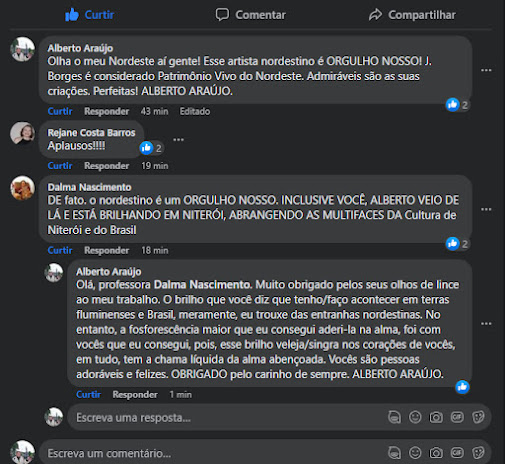Toggle the post Curtir thumbs-up button
505x464 pixels.
(x=89, y=15)
